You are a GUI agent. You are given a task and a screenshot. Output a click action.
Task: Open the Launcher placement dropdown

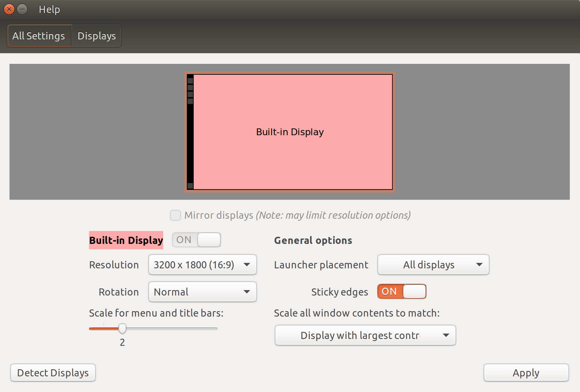433,265
